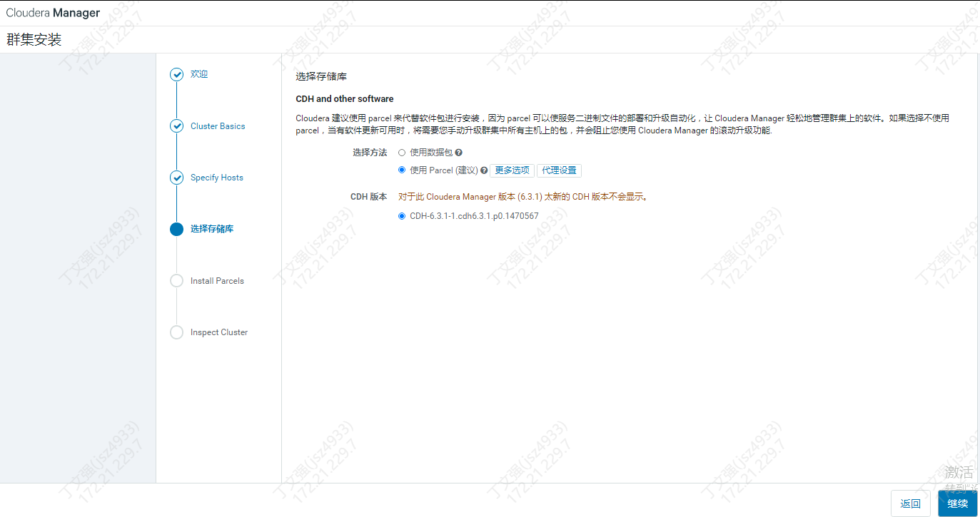Go to the Cluster Basics wizard step
Viewport: 980px width, 517px height.
point(218,126)
